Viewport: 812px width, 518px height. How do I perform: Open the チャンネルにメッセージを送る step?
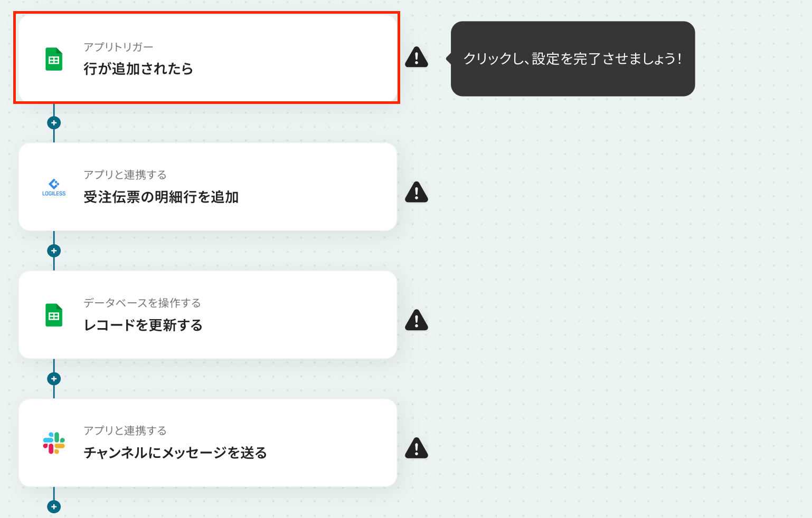207,443
